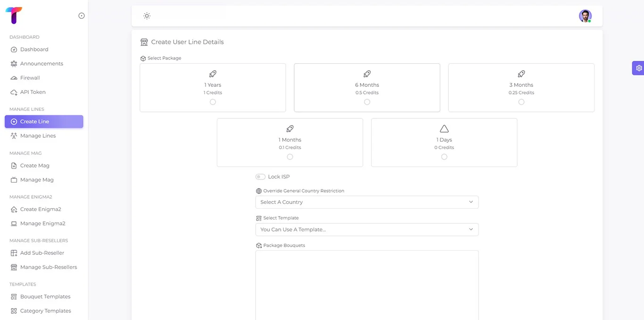The image size is (644, 320).
Task: Open the Create Enigma2 page
Action: pyautogui.click(x=40, y=209)
